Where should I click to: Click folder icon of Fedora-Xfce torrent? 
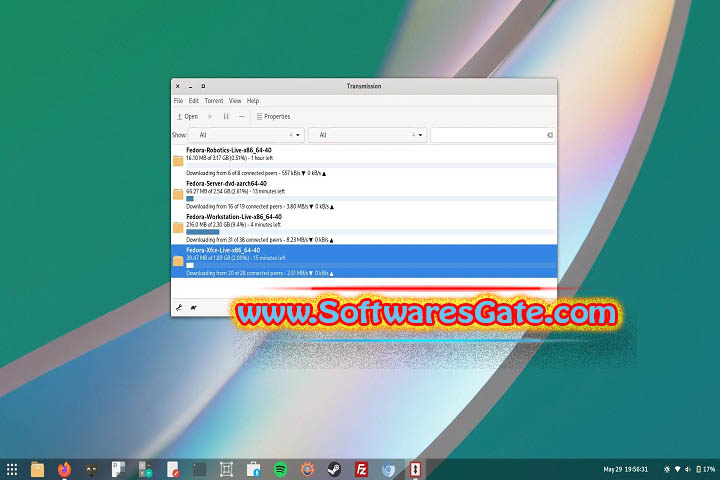point(178,261)
